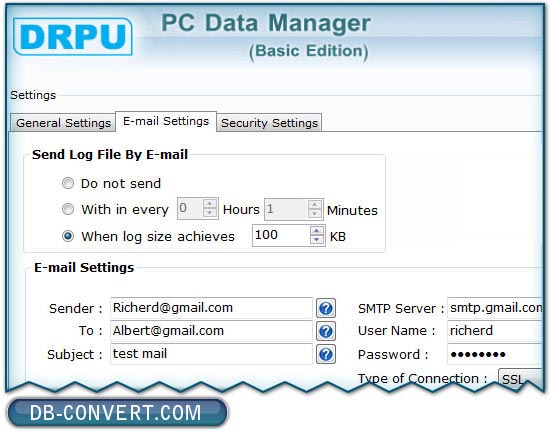Click the Type of Connection label
The width and height of the screenshot is (550, 430).
click(422, 379)
